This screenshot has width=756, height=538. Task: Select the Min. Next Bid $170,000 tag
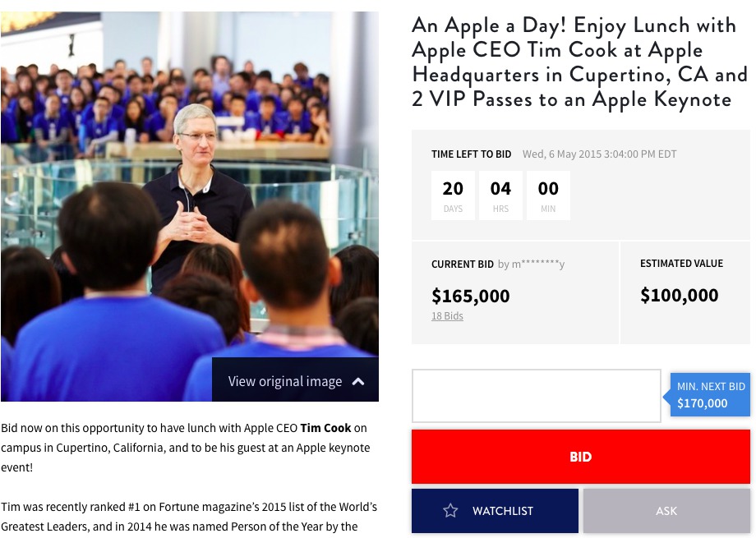click(710, 395)
